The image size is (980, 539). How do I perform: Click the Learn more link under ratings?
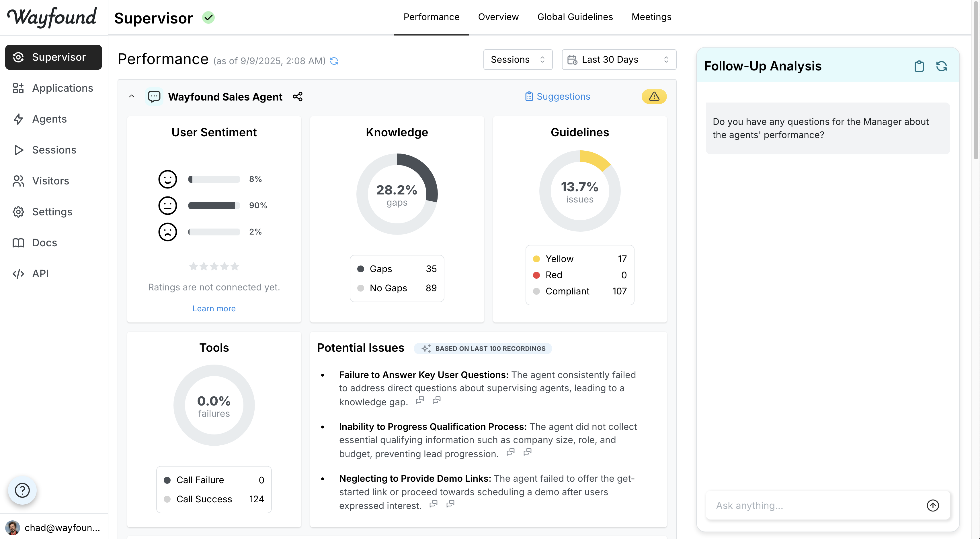pyautogui.click(x=214, y=308)
